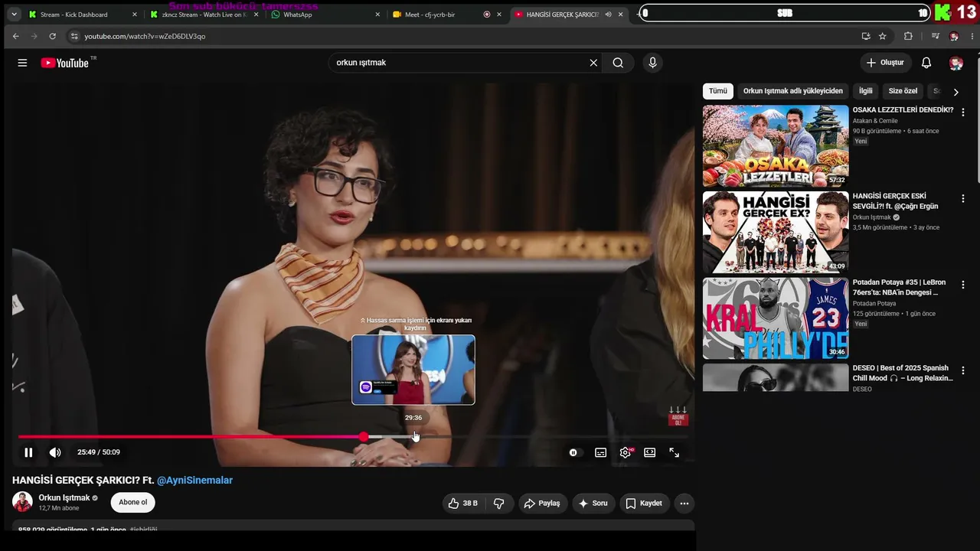
Task: Open tab search dropdown arrow
Action: click(13, 15)
